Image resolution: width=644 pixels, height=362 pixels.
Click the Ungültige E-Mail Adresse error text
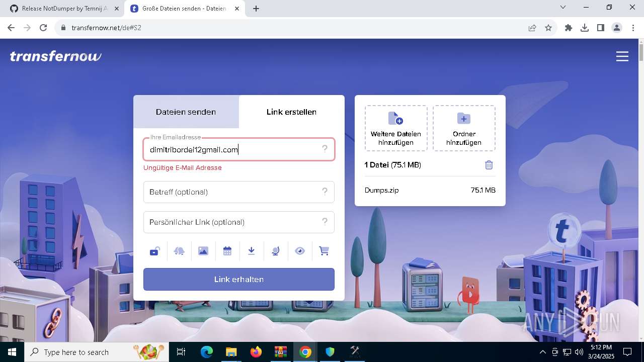(183, 168)
